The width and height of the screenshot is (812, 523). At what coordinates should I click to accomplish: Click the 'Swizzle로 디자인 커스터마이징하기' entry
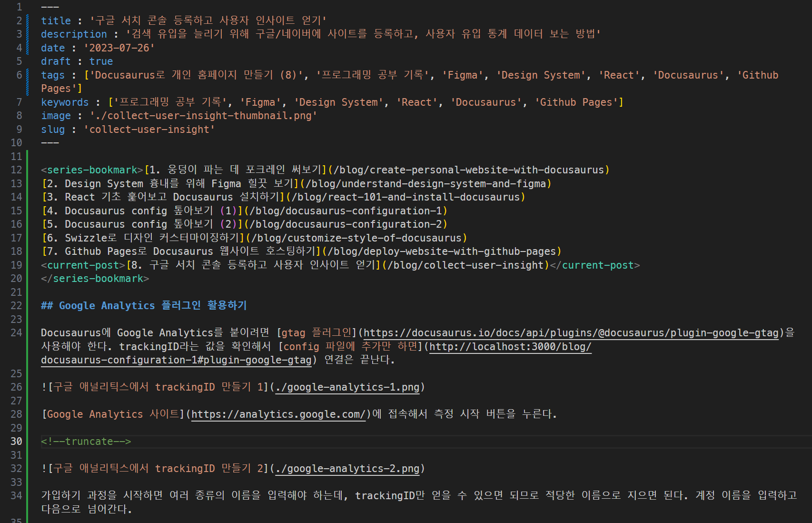pos(143,238)
